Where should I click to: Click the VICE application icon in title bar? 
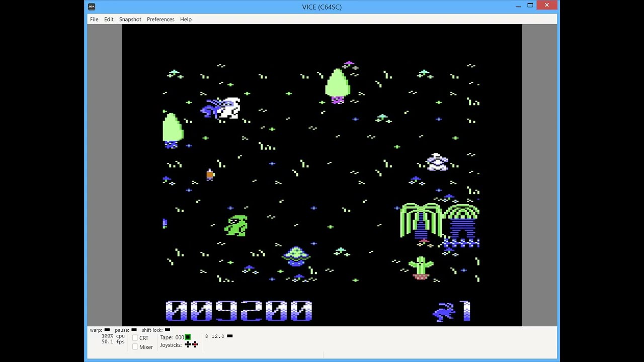pyautogui.click(x=91, y=7)
